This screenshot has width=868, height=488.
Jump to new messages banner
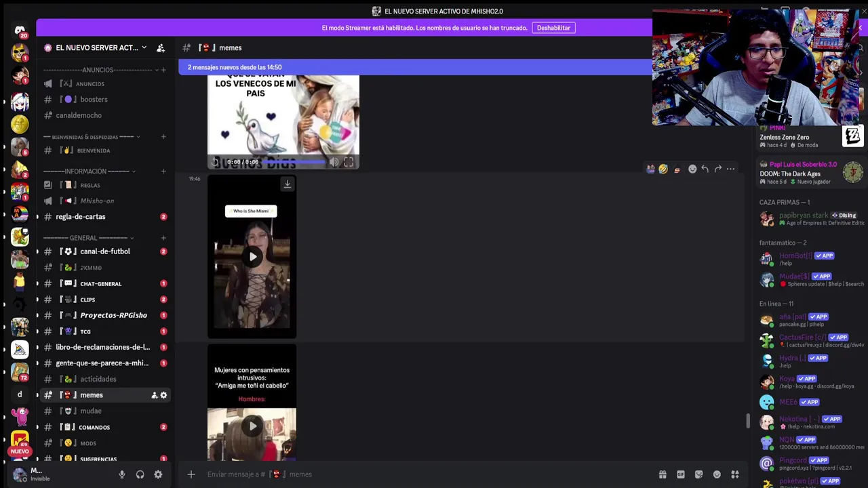[x=415, y=67]
